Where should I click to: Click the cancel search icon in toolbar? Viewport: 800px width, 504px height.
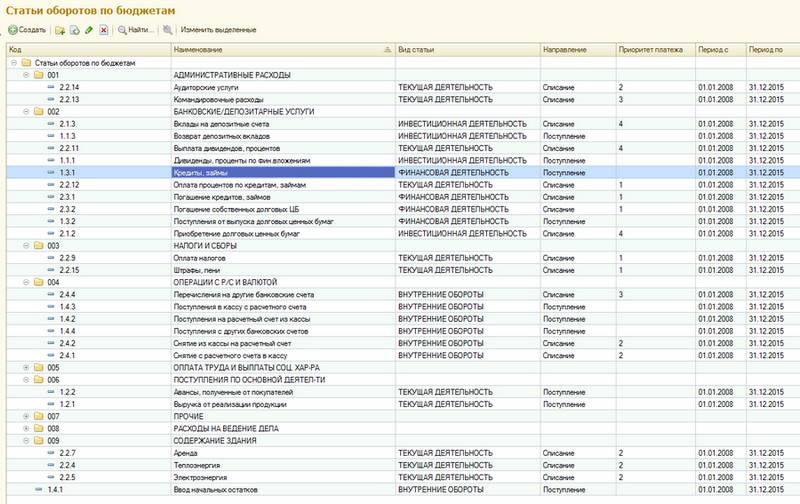[x=166, y=30]
